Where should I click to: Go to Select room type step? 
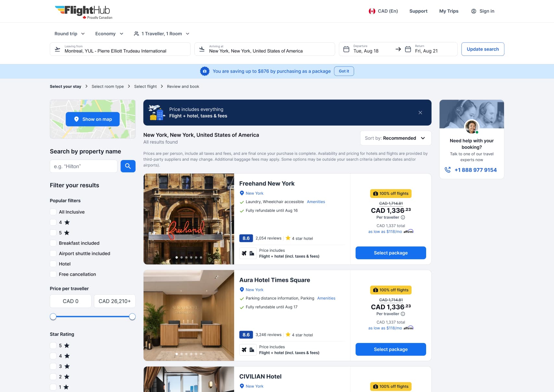tap(108, 86)
